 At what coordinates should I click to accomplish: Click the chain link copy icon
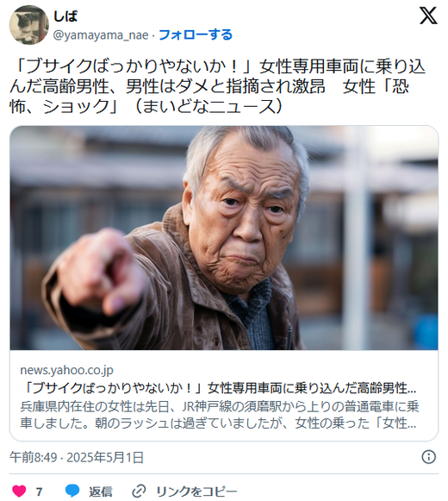139,491
